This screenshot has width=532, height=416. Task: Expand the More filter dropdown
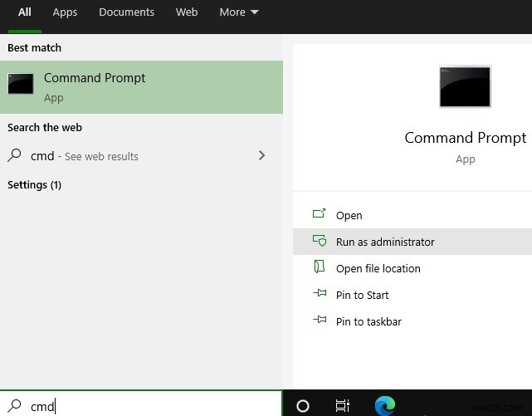pos(239,12)
